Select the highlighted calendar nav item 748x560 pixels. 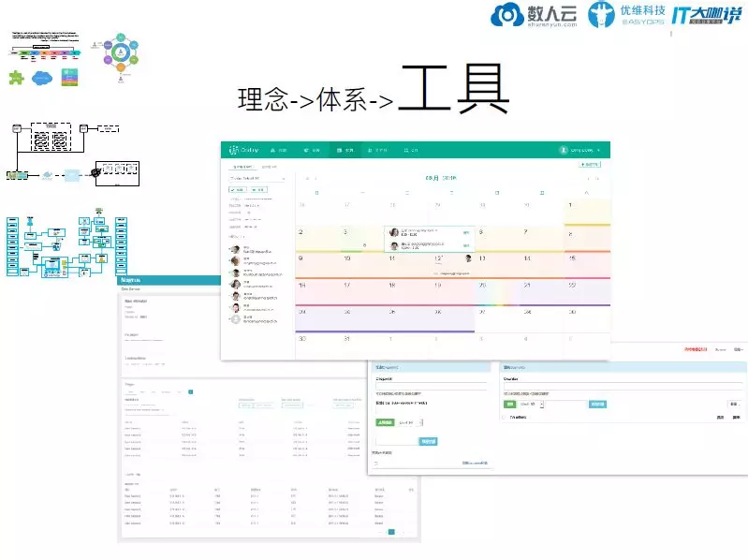point(345,150)
